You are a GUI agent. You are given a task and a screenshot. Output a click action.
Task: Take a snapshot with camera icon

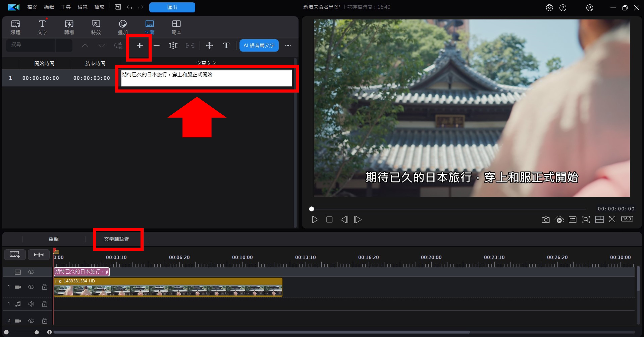(545, 220)
